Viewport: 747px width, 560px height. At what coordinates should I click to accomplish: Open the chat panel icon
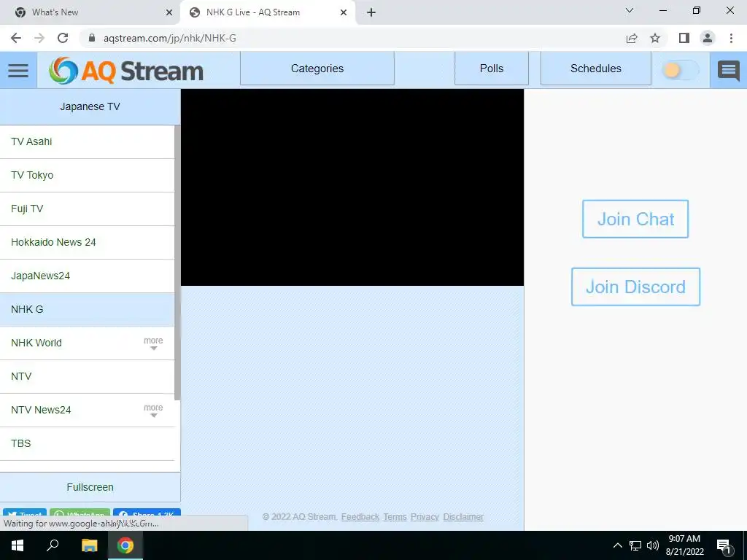tap(729, 71)
